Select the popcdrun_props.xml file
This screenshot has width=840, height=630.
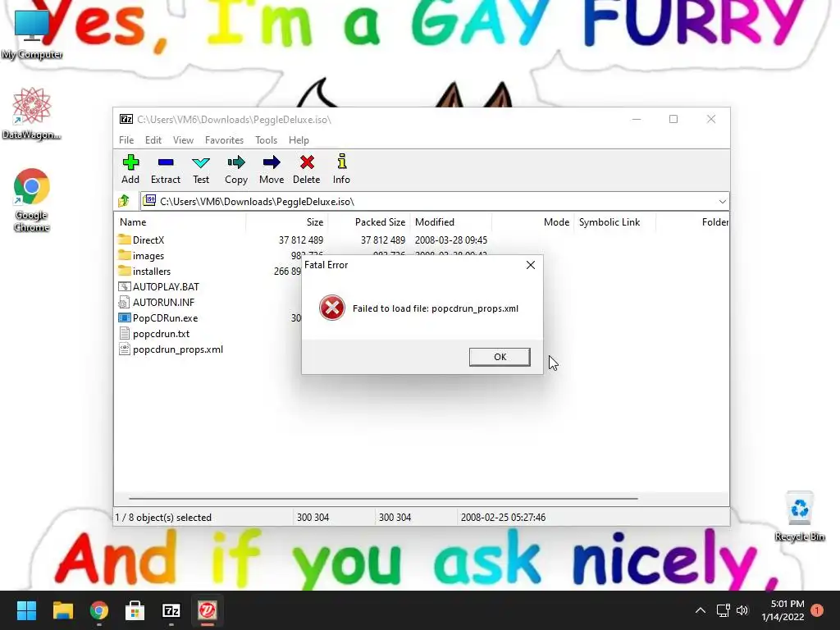pos(171,349)
